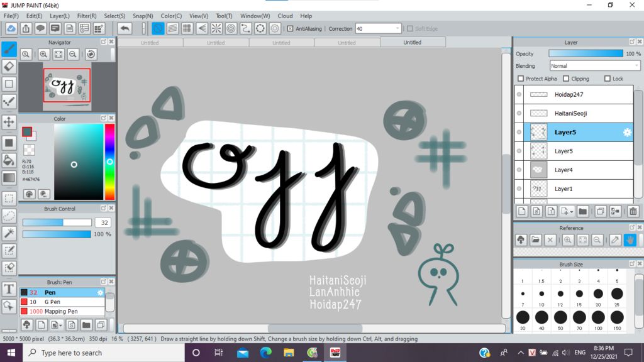Add a layer folder in Layer panel

582,211
